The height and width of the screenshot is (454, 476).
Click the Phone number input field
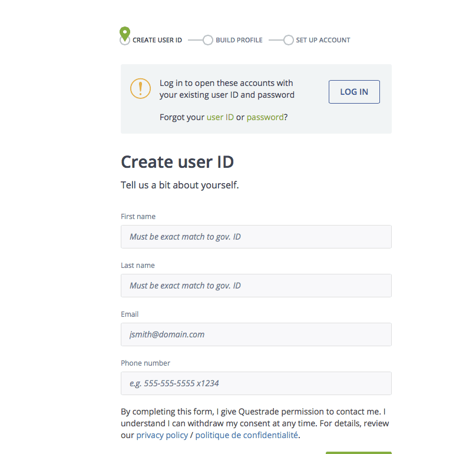256,383
